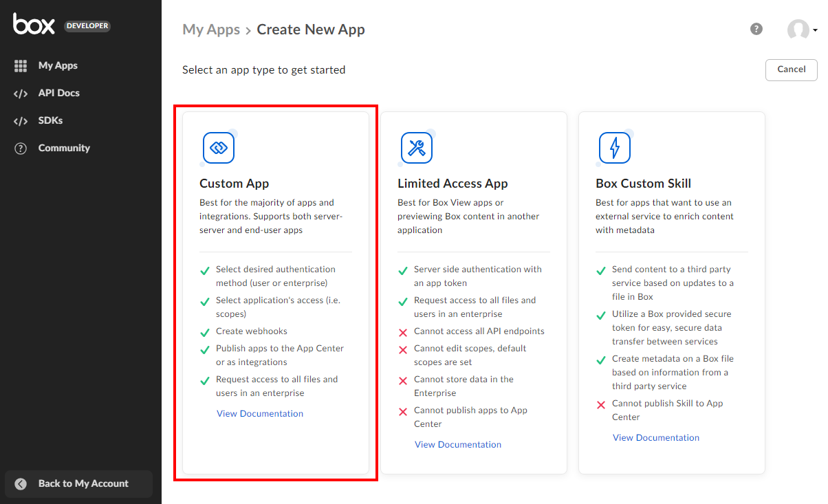Click the My Apps breadcrumb link

pos(211,30)
